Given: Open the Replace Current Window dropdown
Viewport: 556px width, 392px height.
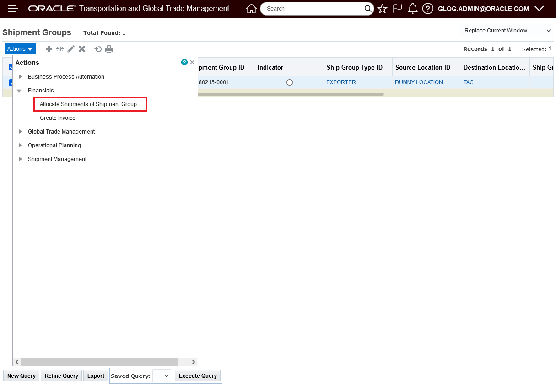Looking at the screenshot, I should 506,31.
